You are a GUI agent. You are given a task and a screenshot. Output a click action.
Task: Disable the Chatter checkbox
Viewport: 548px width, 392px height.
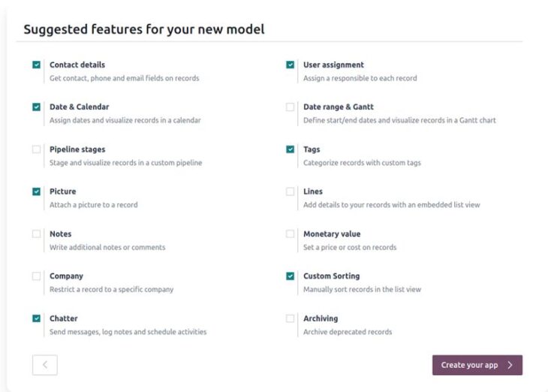click(x=37, y=318)
